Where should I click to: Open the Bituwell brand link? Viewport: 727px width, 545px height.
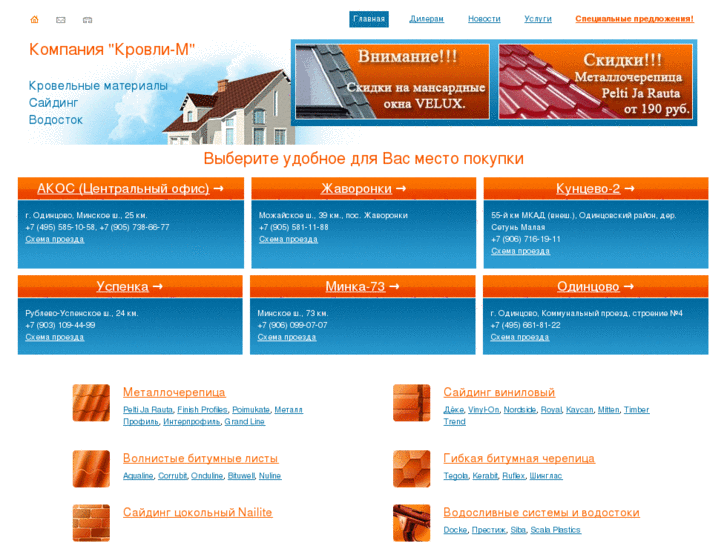click(241, 476)
